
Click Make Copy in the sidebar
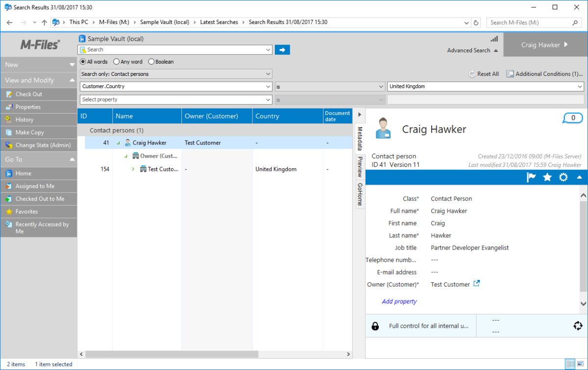(x=38, y=132)
